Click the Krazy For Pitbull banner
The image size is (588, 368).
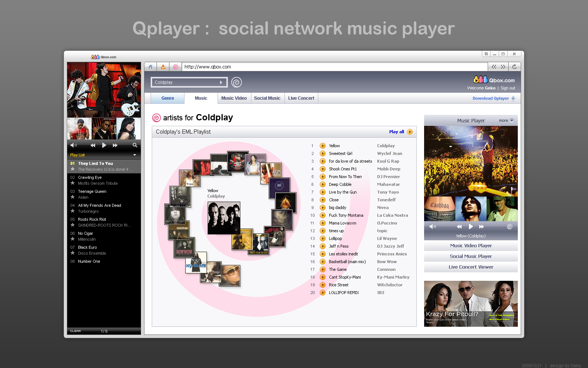(471, 304)
